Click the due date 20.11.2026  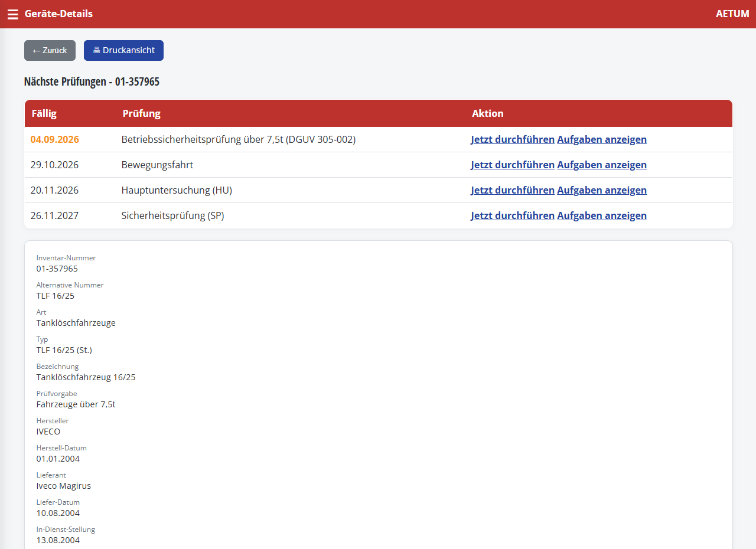click(x=54, y=190)
